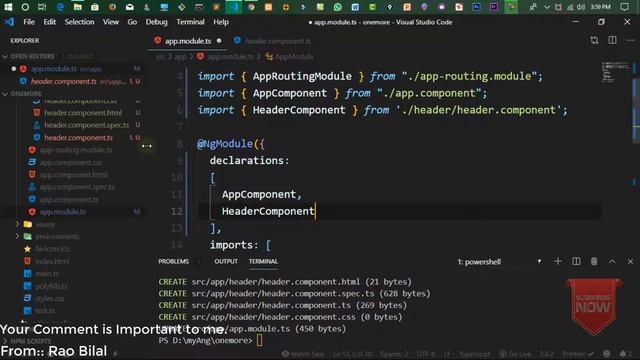Open app.component.html in the explorer

pos(73,175)
